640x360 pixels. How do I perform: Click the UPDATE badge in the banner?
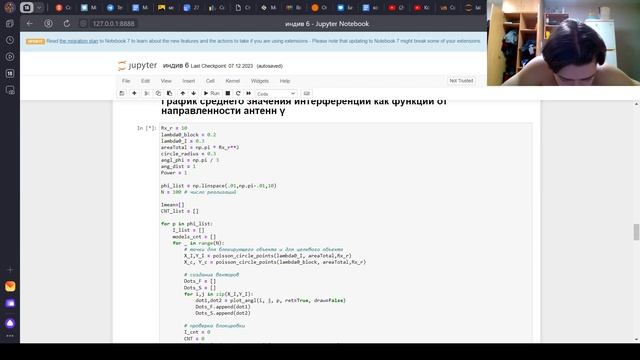pos(35,41)
